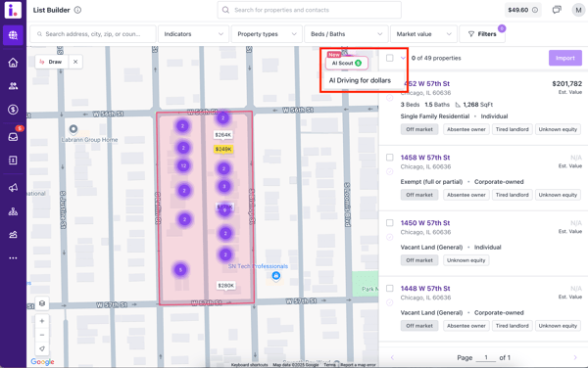
Task: Click the cluster marker labeled 5
Action: point(180,269)
